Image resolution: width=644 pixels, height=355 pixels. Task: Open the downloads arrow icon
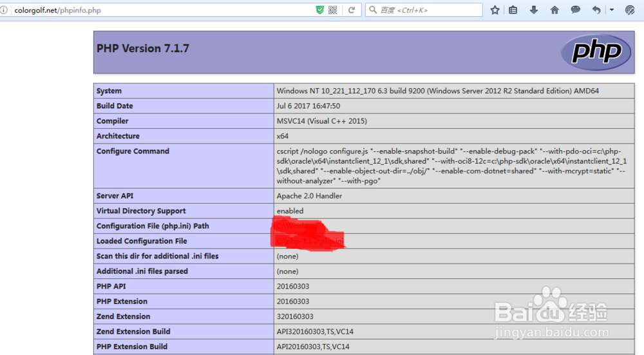point(534,10)
